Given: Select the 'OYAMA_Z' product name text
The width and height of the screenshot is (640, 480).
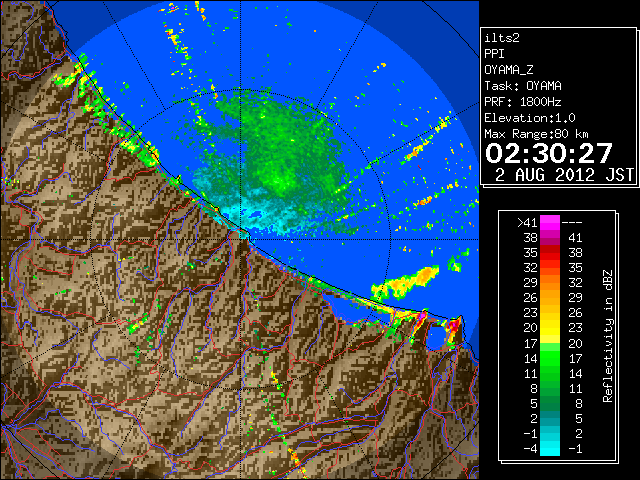Looking at the screenshot, I should click(x=509, y=70).
